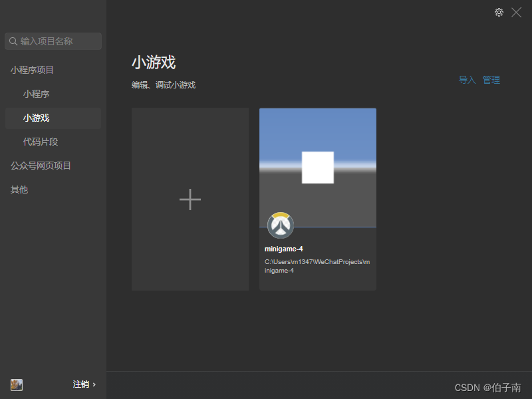Viewport: 532px width, 399px height.
Task: Click the 导入 import link
Action: 467,80
